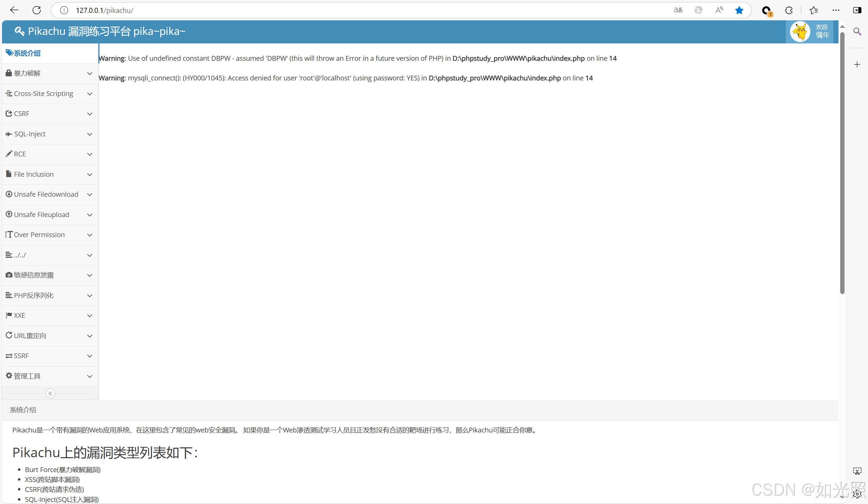Select the 系统介绍 menu item
Viewport: 868px width, 504px height.
27,53
